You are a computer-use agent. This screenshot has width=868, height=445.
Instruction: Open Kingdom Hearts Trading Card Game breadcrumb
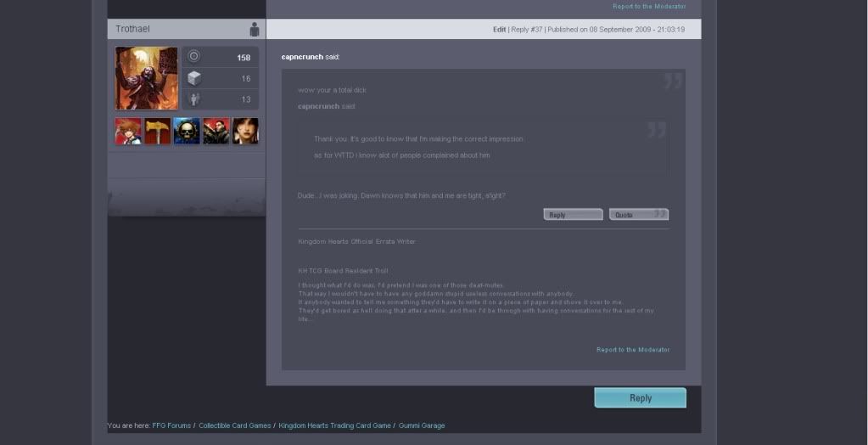334,425
